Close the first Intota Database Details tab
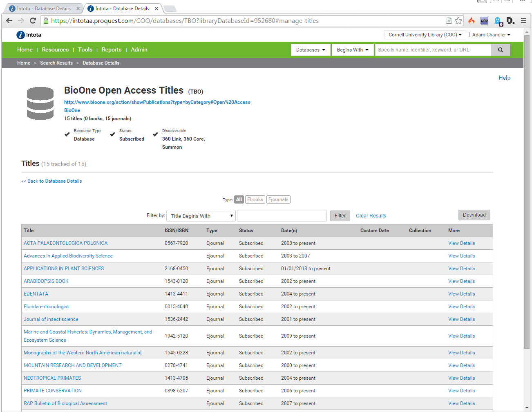Screen dimensions: 532x412 coord(78,9)
